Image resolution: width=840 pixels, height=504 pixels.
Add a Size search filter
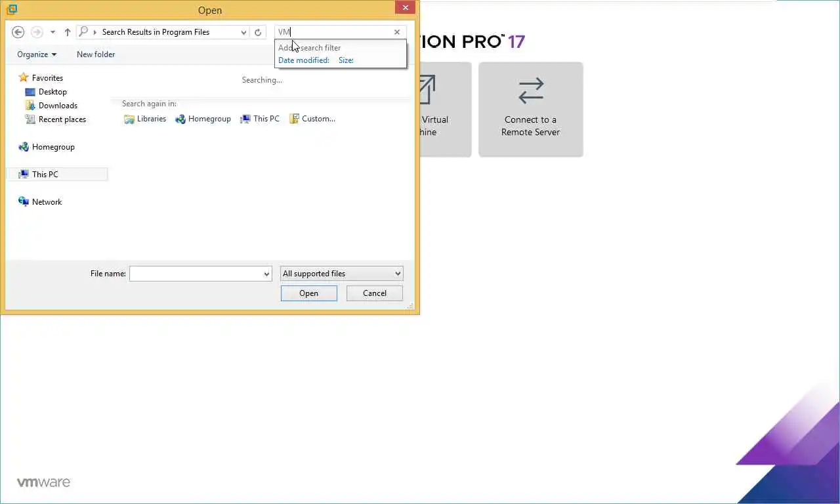[346, 60]
